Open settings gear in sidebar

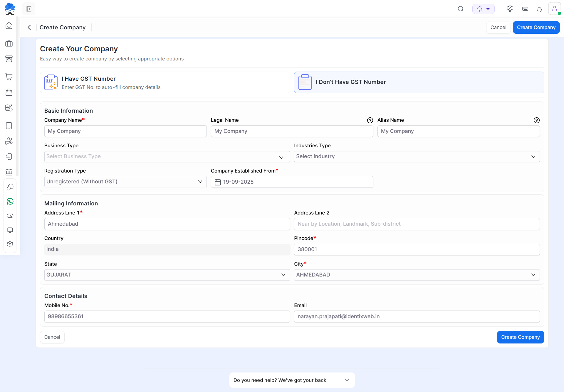click(10, 244)
